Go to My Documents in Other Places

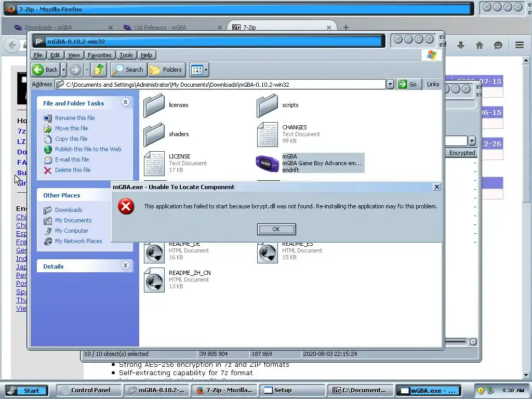tap(73, 220)
